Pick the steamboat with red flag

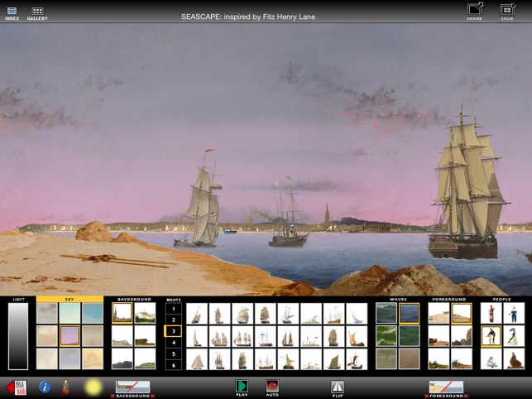tap(311, 336)
